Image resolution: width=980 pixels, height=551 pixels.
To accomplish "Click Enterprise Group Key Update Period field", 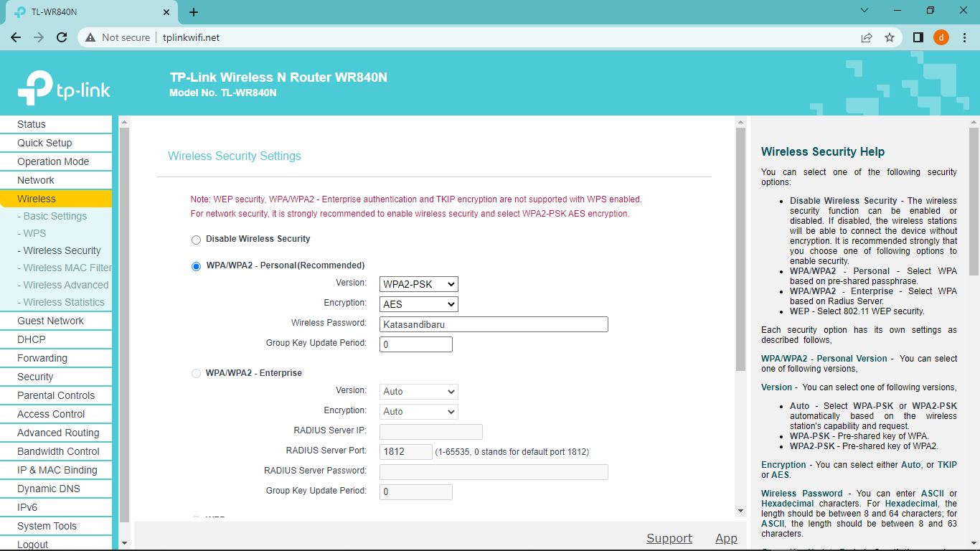I will point(416,492).
